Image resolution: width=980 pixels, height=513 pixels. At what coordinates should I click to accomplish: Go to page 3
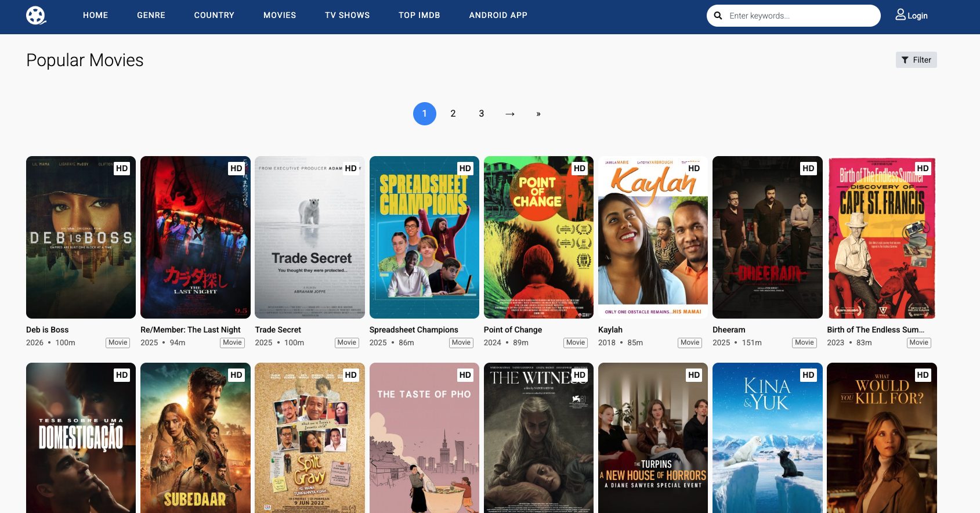point(482,114)
